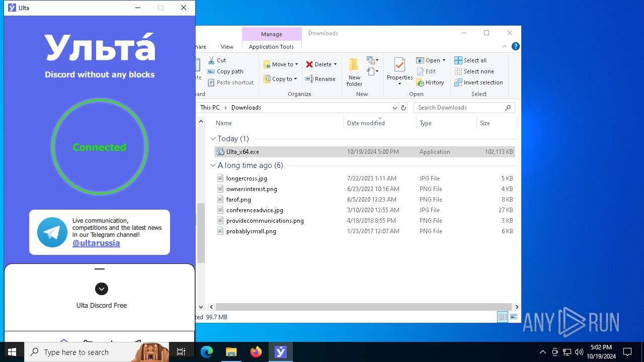Click the Rename command

point(320,79)
